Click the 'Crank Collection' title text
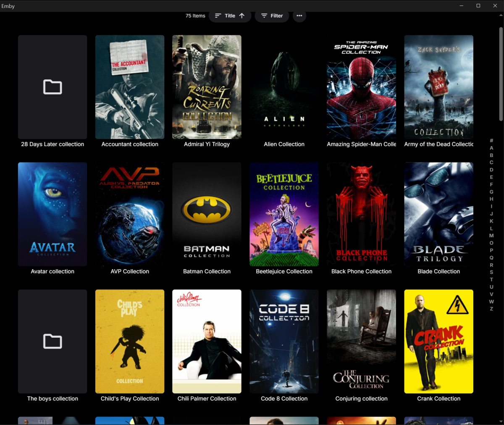Image resolution: width=504 pixels, height=425 pixels. [438, 399]
